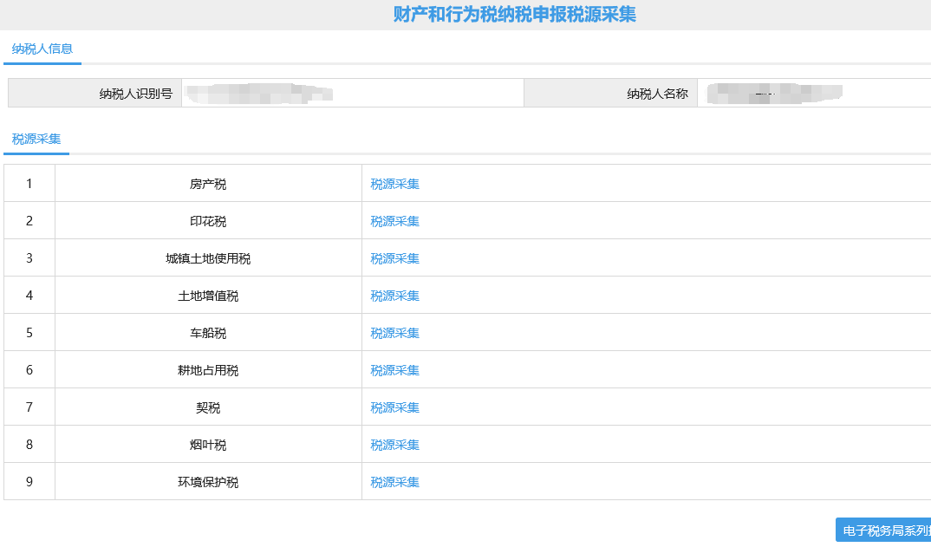Screen dimensions: 931x560
Task: Click the 纳税人名称 value field
Action: (x=813, y=94)
